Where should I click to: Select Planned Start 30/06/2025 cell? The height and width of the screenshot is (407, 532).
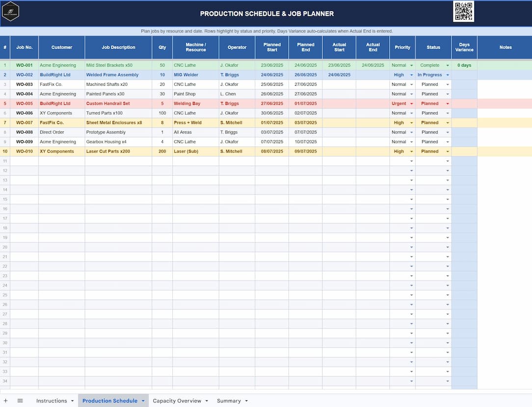pos(272,113)
